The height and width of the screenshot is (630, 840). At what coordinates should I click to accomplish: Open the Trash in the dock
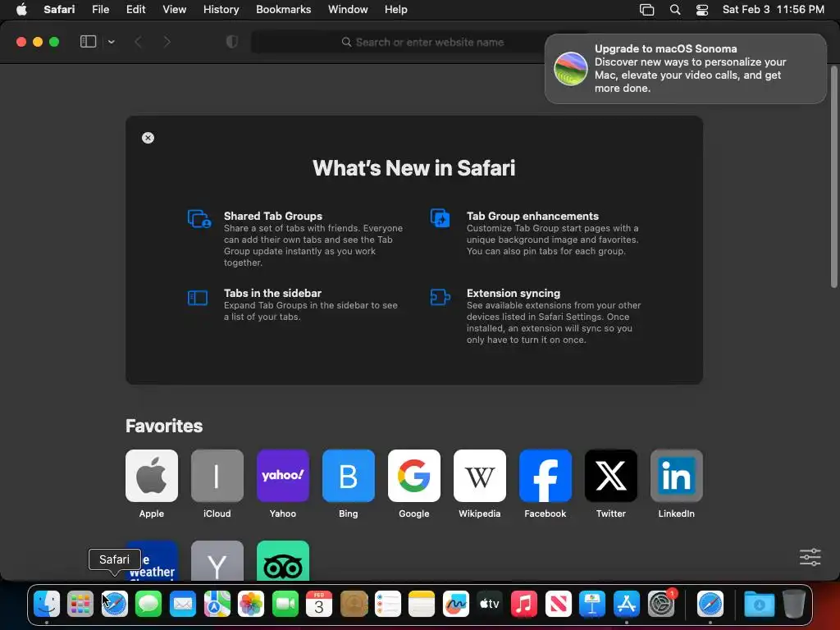(x=794, y=605)
